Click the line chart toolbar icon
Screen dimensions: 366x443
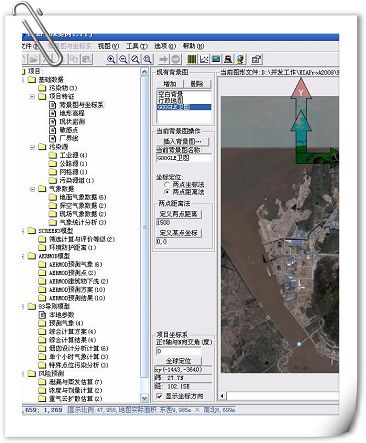pos(204,59)
